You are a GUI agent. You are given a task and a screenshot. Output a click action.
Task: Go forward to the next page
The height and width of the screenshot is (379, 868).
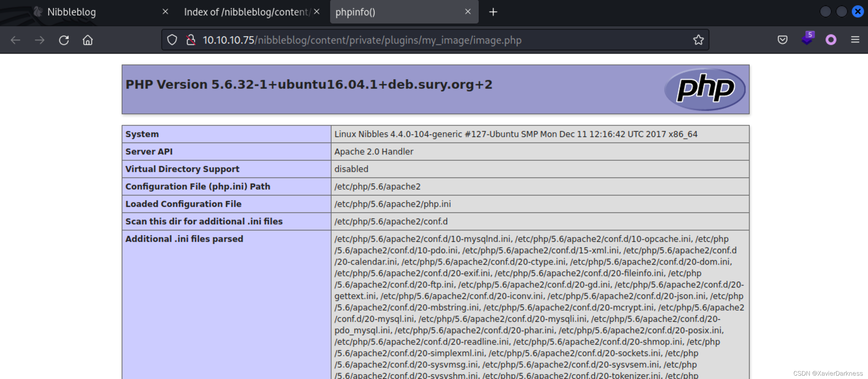point(40,40)
